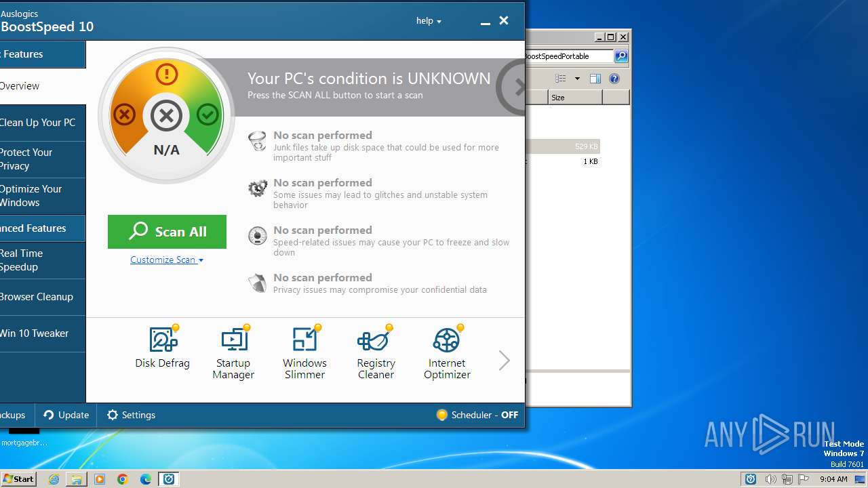Select the 529 KB file row
Image resolution: width=868 pixels, height=488 pixels.
click(x=563, y=146)
